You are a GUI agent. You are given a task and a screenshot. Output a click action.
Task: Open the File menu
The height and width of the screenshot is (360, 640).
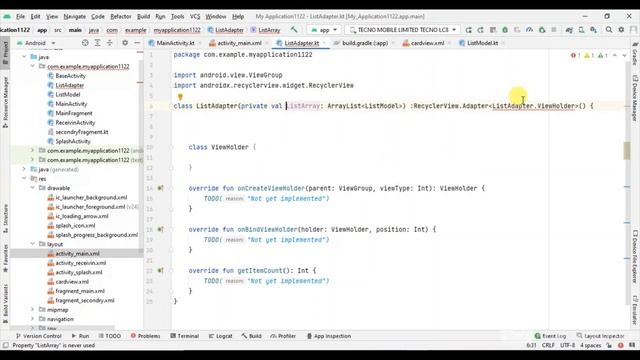coord(20,16)
